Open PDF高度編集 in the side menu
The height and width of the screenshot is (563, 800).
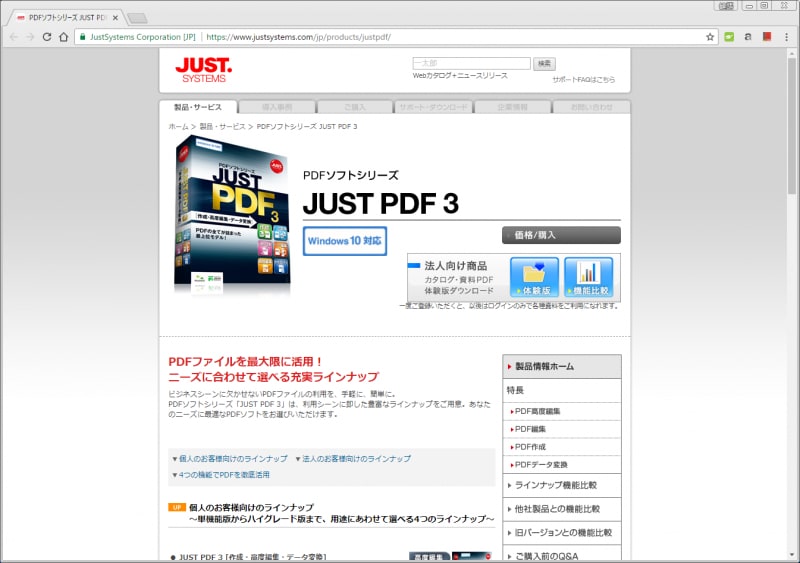click(562, 411)
